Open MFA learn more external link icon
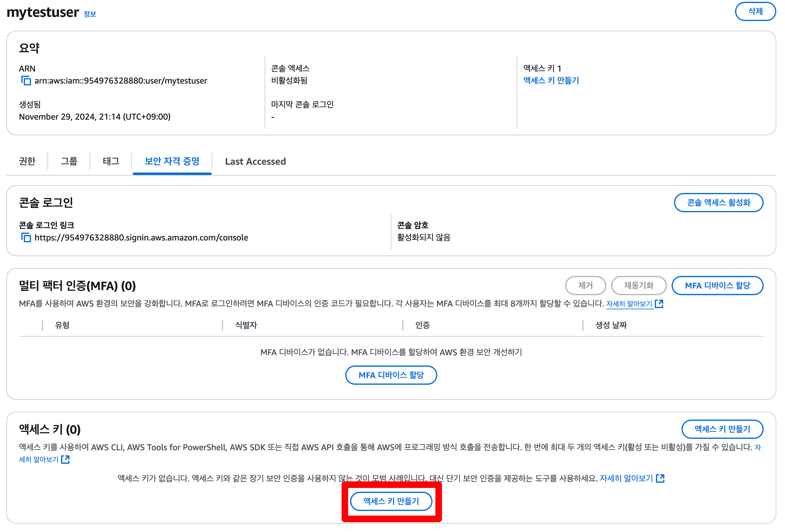This screenshot has width=785, height=532. click(x=659, y=304)
